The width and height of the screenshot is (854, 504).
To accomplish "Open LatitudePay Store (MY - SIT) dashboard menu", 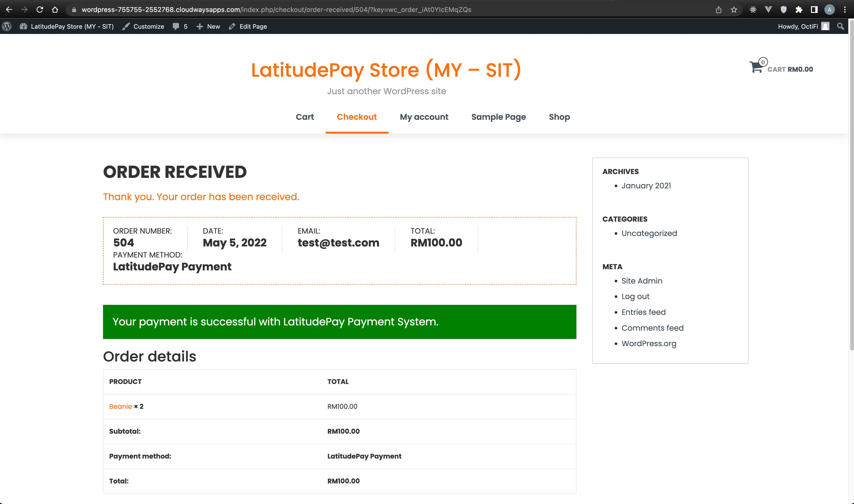I will 66,27.
